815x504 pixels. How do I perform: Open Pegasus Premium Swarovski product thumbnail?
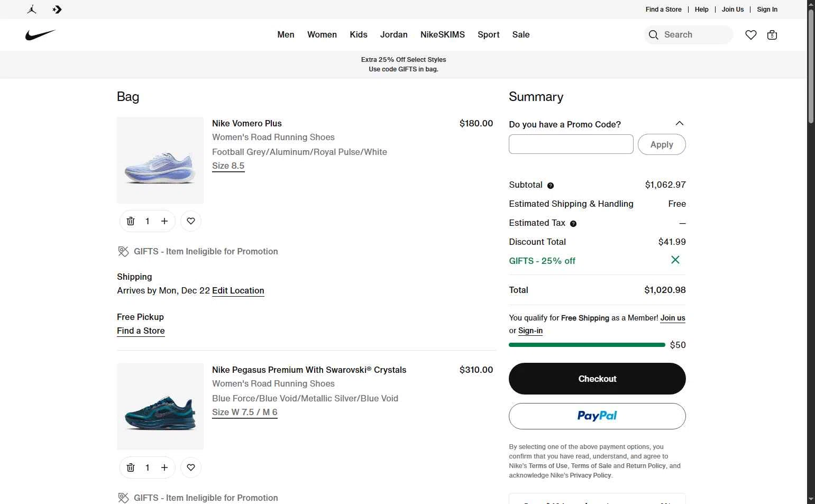click(160, 406)
